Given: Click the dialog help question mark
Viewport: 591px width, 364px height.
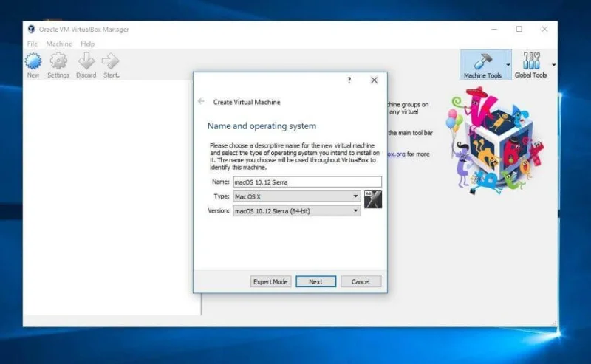Looking at the screenshot, I should (349, 80).
